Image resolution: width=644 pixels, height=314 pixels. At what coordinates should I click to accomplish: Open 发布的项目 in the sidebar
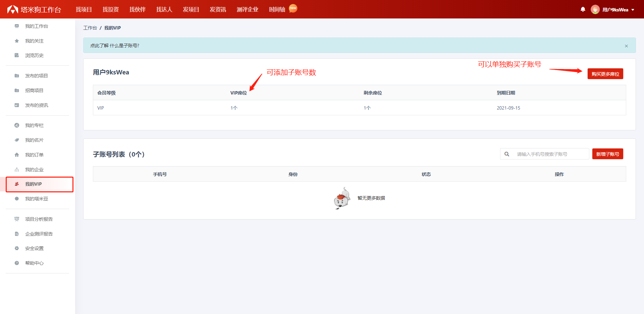(37, 76)
